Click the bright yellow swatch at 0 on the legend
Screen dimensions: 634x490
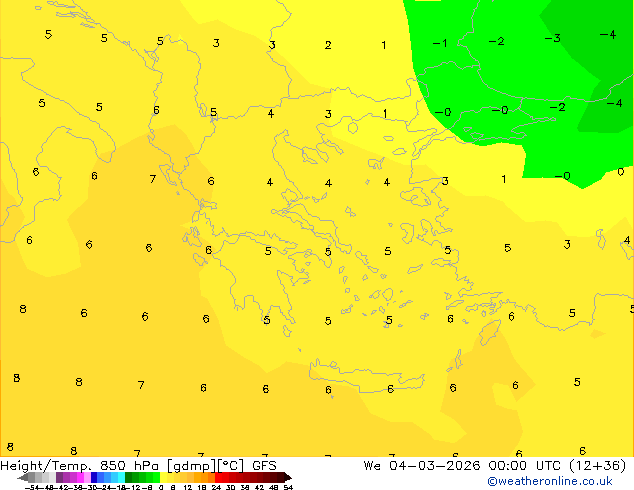tap(163, 477)
